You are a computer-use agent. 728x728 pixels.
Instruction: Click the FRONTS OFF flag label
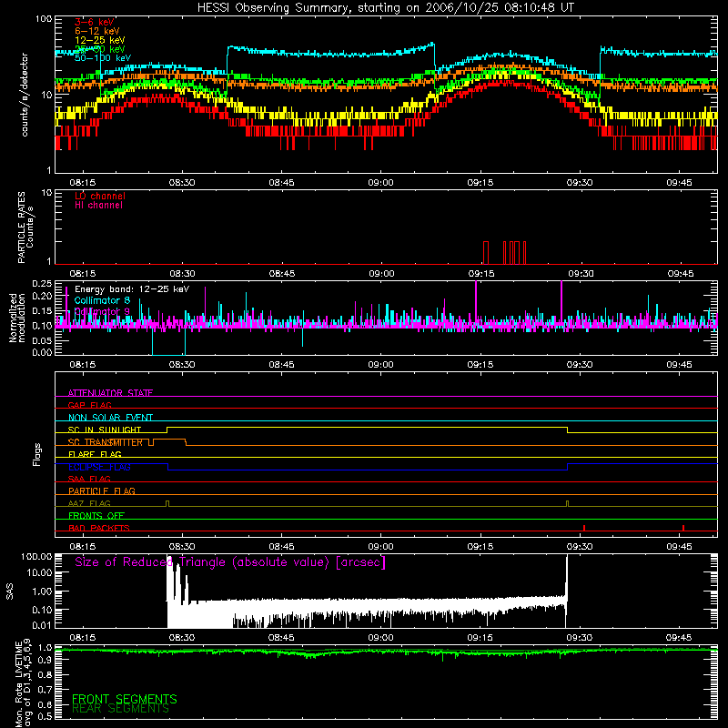96,515
